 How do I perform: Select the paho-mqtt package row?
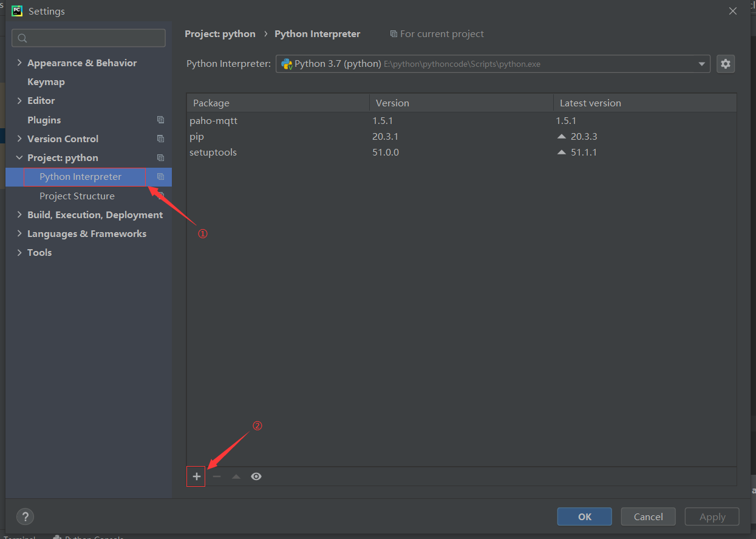tap(461, 120)
